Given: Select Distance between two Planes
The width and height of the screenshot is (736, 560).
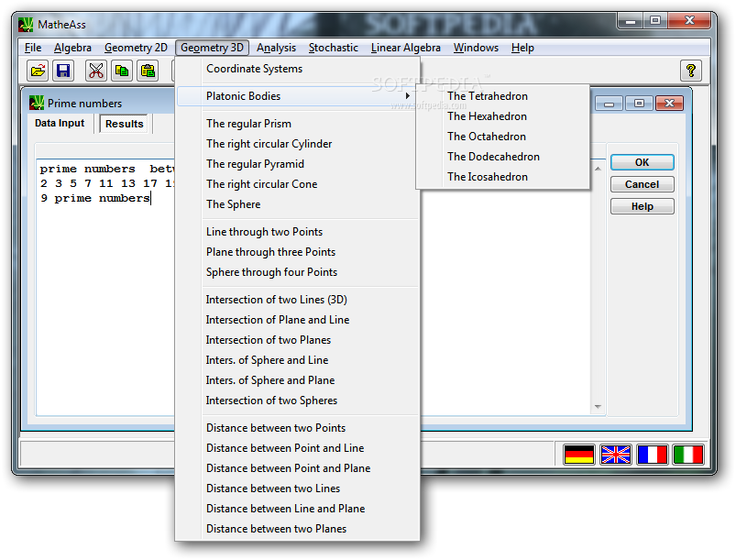Looking at the screenshot, I should pyautogui.click(x=298, y=529).
